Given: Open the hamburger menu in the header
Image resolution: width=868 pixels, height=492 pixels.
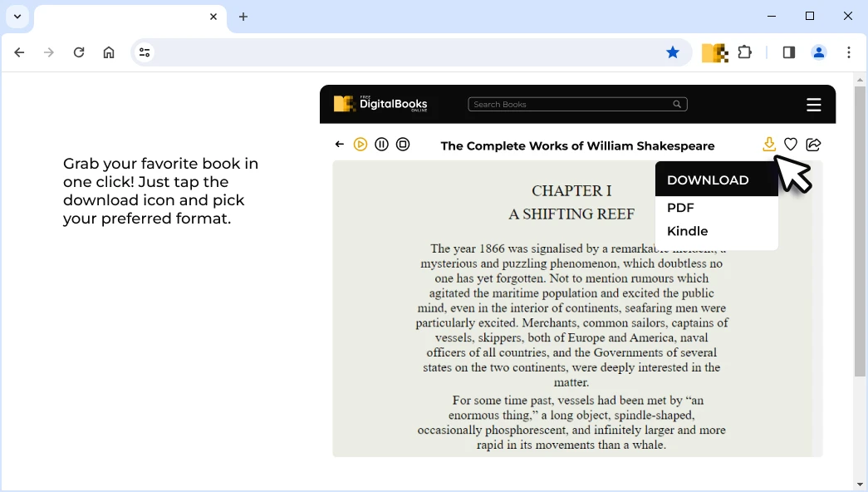Looking at the screenshot, I should (813, 105).
